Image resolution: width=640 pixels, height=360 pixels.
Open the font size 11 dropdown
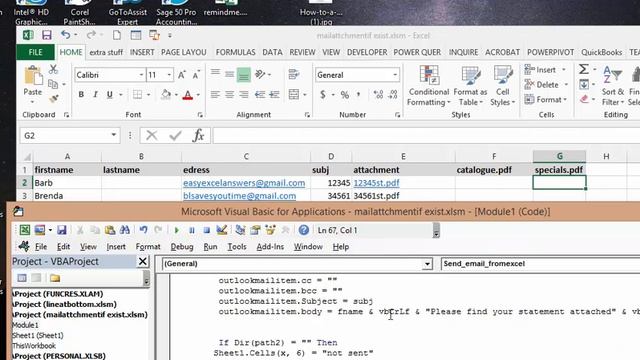[x=169, y=75]
